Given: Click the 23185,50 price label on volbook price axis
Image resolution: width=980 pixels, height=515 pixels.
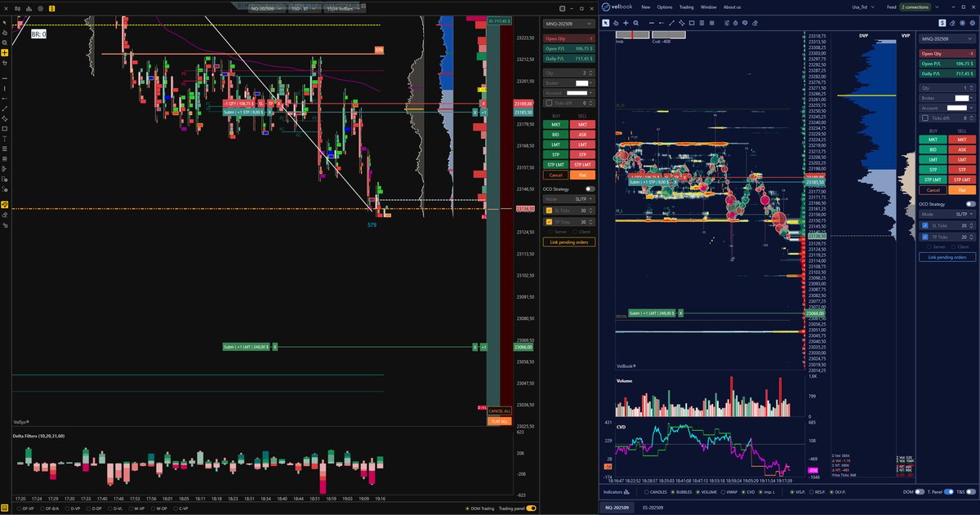Looking at the screenshot, I should point(815,182).
